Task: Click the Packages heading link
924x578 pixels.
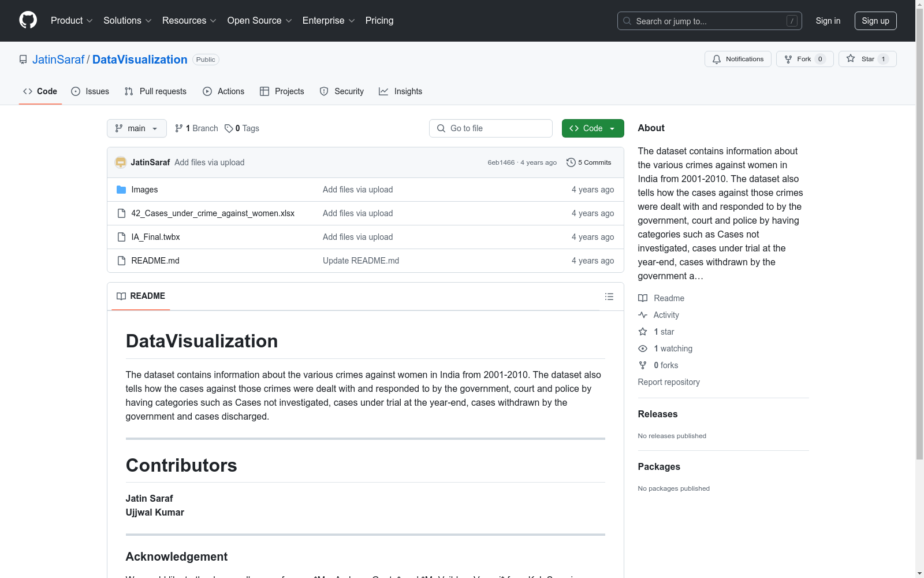Action: pos(659,466)
